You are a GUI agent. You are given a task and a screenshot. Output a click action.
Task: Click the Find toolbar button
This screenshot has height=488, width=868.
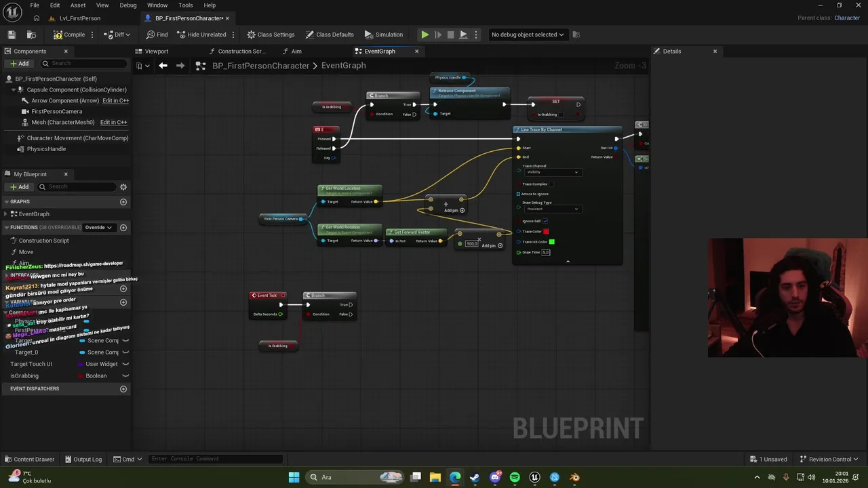click(157, 35)
